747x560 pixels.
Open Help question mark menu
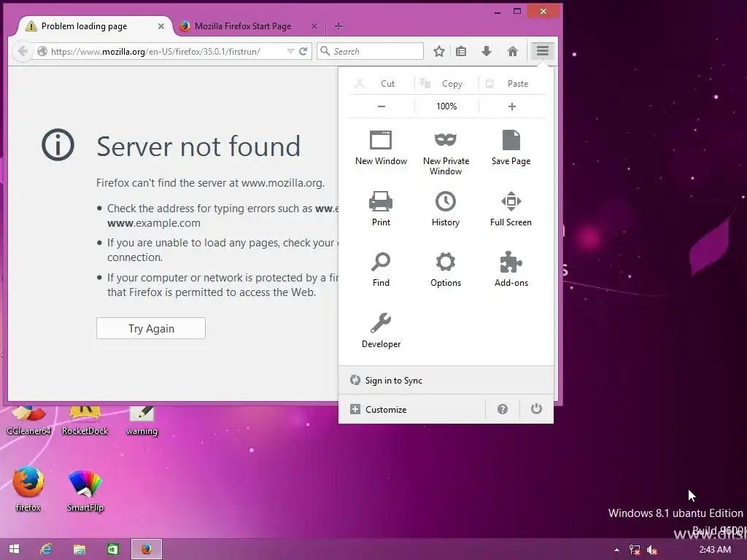point(503,409)
